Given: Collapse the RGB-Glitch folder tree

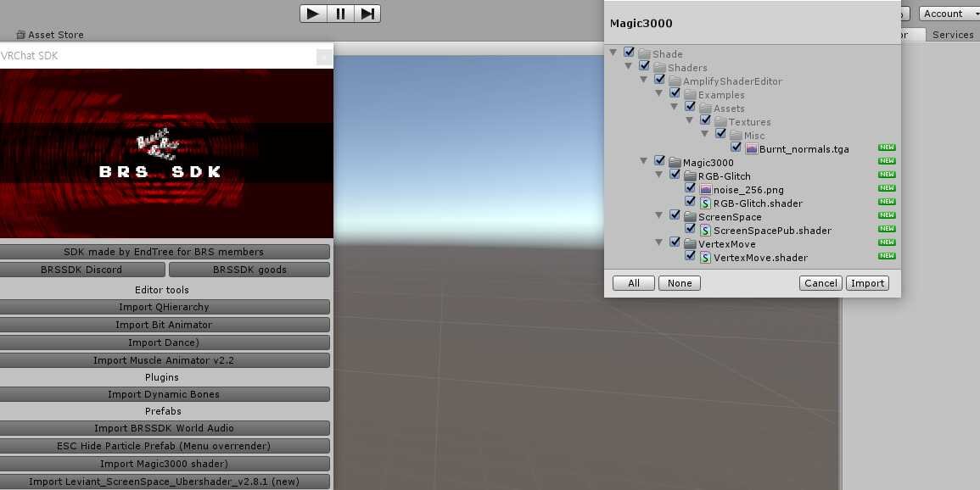Looking at the screenshot, I should click(x=660, y=176).
